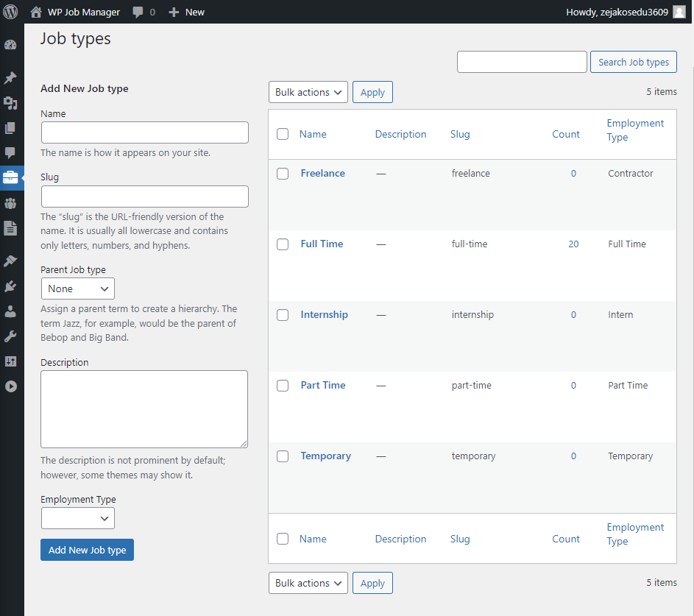Open Tools wrench sidebar icon
694x616 pixels.
(x=10, y=336)
